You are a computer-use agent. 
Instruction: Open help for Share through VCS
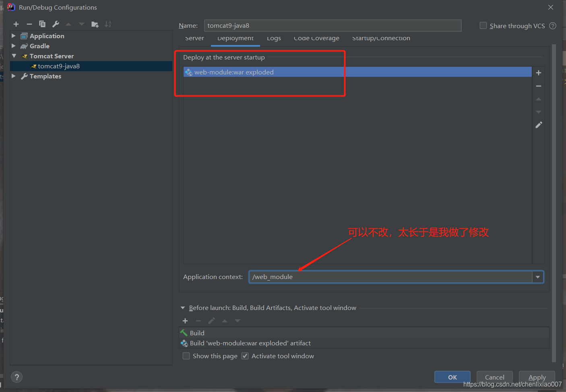[x=553, y=26]
